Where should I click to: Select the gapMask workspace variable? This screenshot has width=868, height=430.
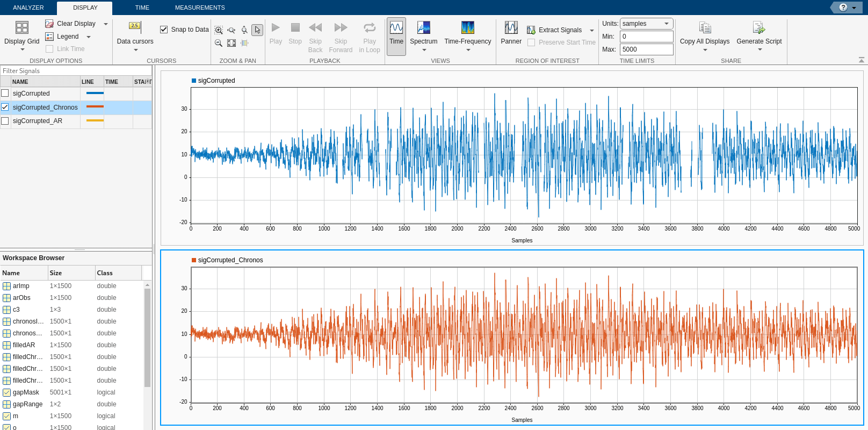click(72, 392)
